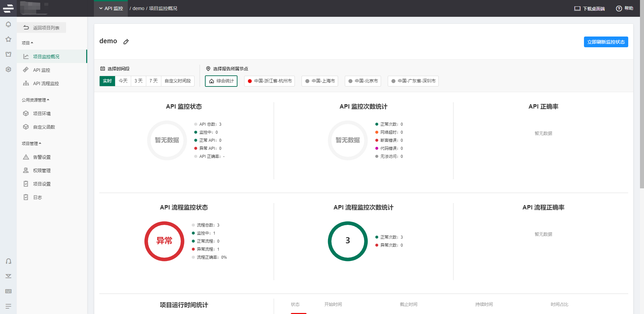Select 自定义时间段 time range
Image resolution: width=644 pixels, height=314 pixels.
(178, 81)
